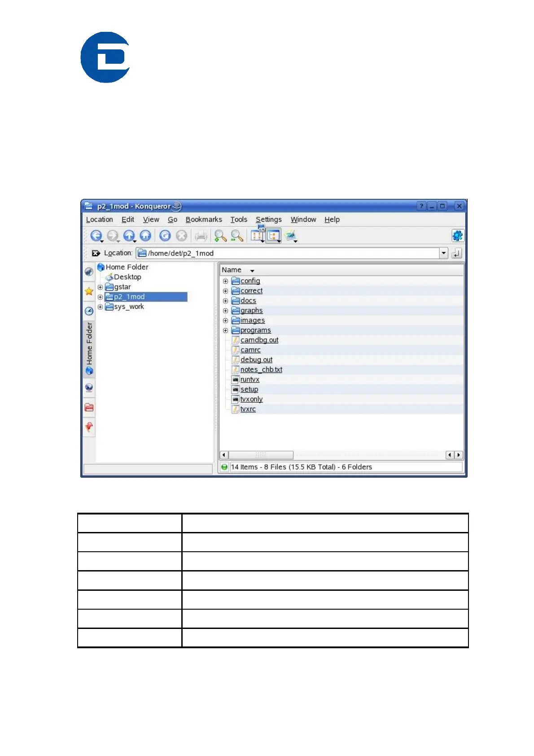Image resolution: width=534 pixels, height=756 pixels.
Task: Open the location history dropdown arrow
Action: 444,253
